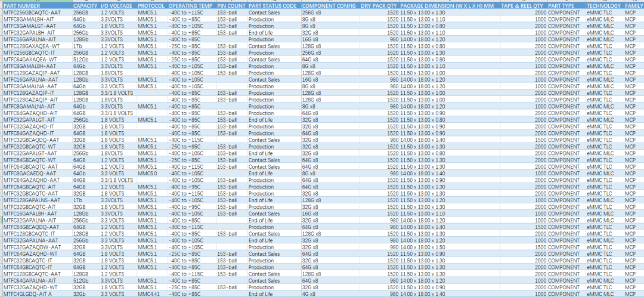Select part number MTFC32GAZAQDW-AAT
The height and width of the screenshot is (297, 644).
[37, 247]
